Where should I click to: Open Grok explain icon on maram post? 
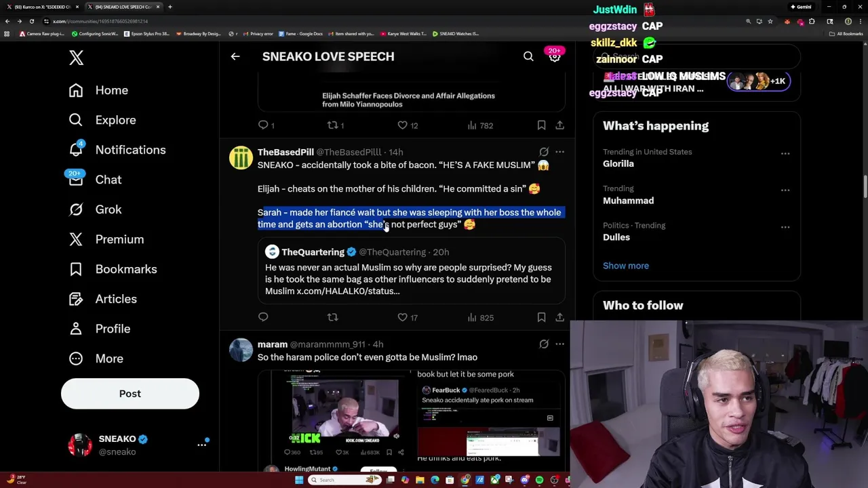pyautogui.click(x=544, y=344)
